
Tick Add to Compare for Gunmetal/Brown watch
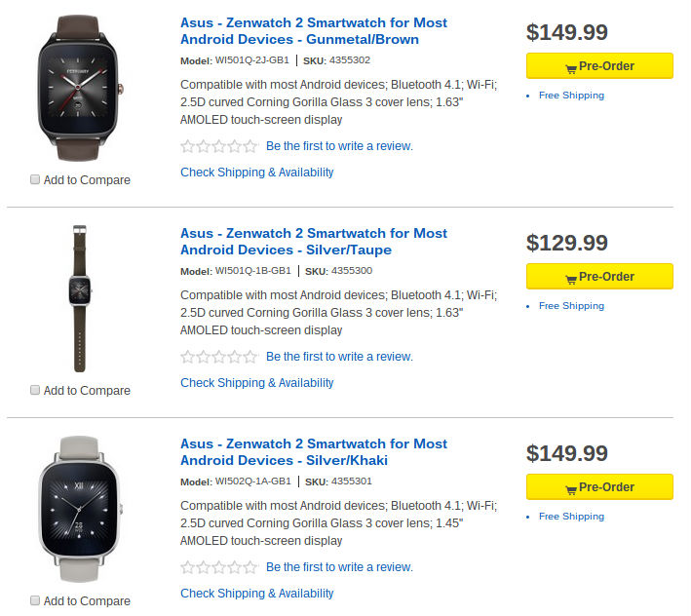(x=36, y=179)
